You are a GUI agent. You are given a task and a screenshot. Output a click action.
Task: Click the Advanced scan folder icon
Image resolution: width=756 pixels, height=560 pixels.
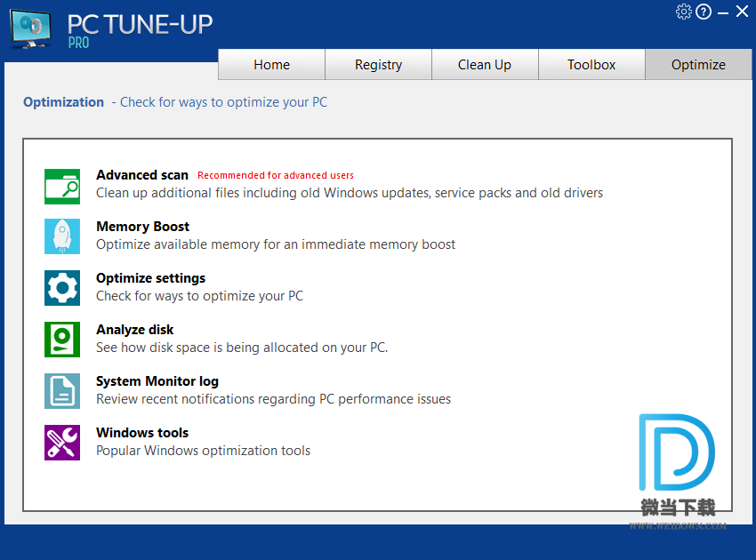pos(62,187)
